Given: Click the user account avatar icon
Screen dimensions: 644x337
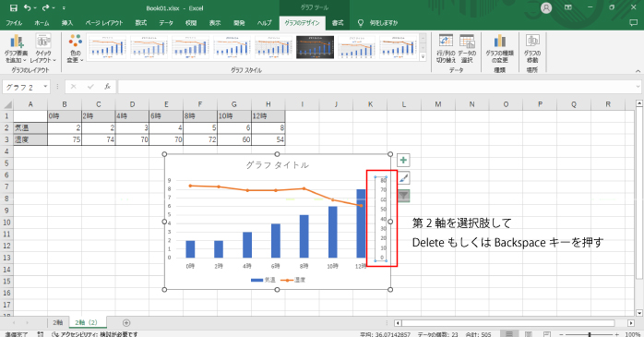Looking at the screenshot, I should pos(546,7).
